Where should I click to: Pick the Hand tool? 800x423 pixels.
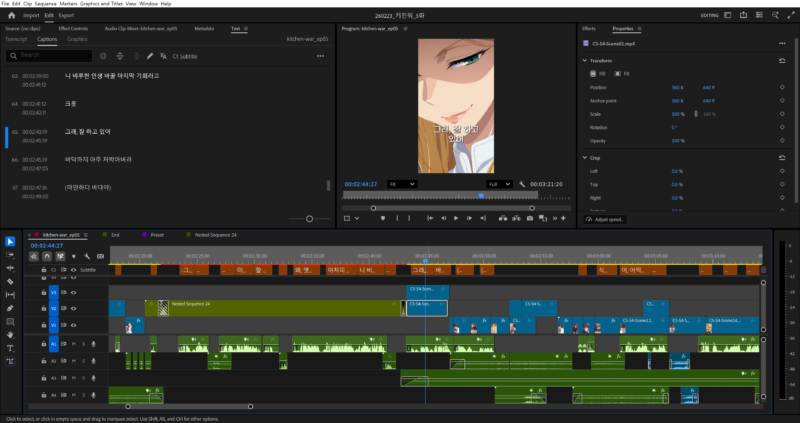click(10, 335)
